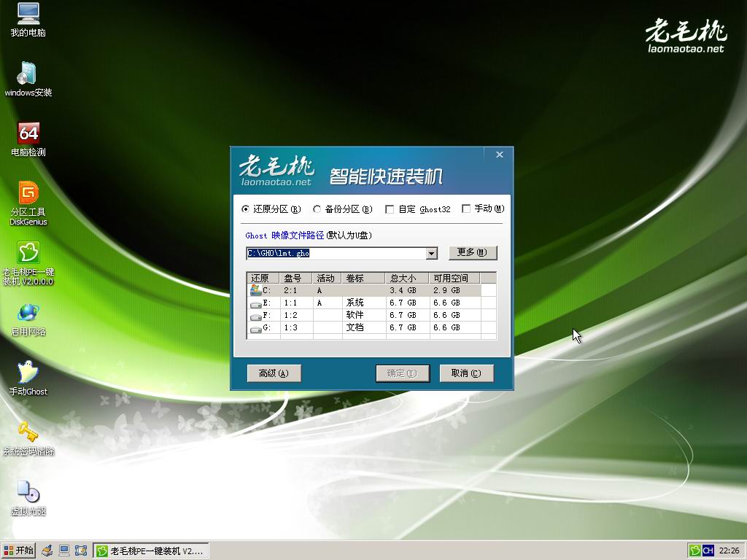
Task: Click the 取消 button
Action: click(x=466, y=373)
